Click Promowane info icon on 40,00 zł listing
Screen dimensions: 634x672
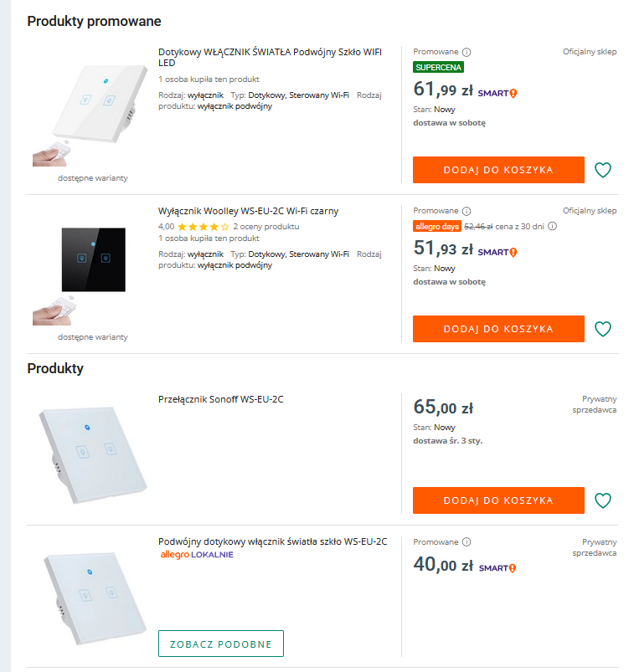pyautogui.click(x=466, y=541)
